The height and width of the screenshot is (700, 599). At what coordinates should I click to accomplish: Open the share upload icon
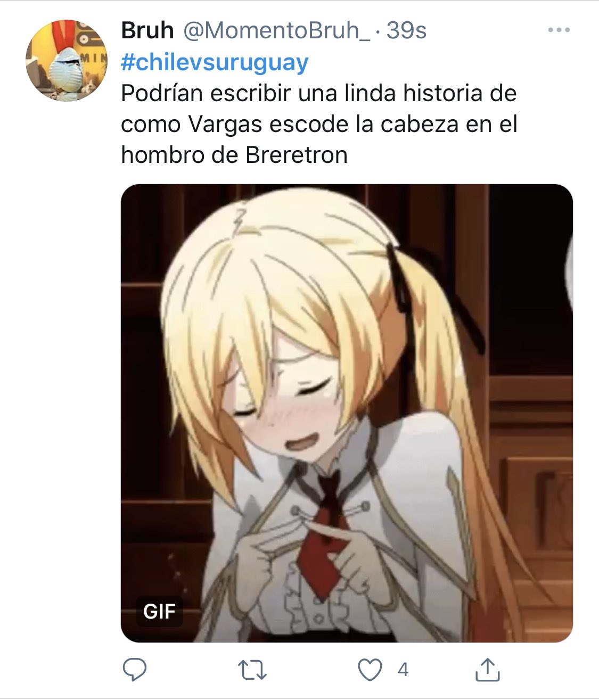(487, 669)
